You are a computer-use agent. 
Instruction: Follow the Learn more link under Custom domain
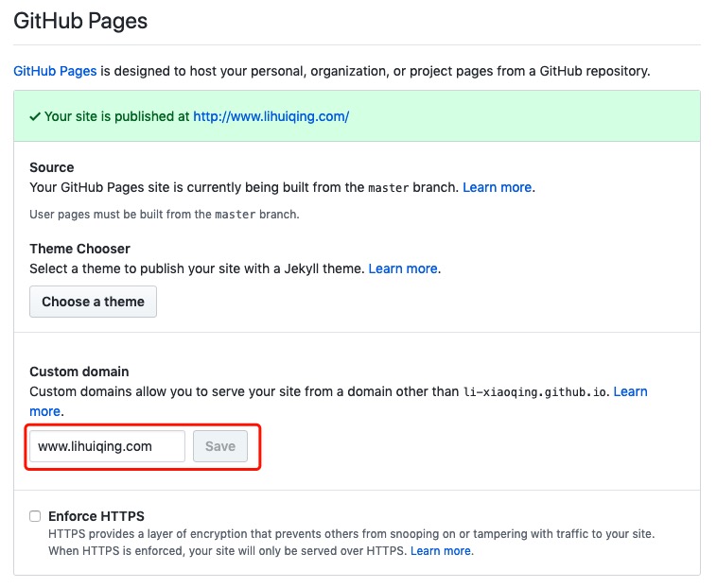tap(630, 391)
